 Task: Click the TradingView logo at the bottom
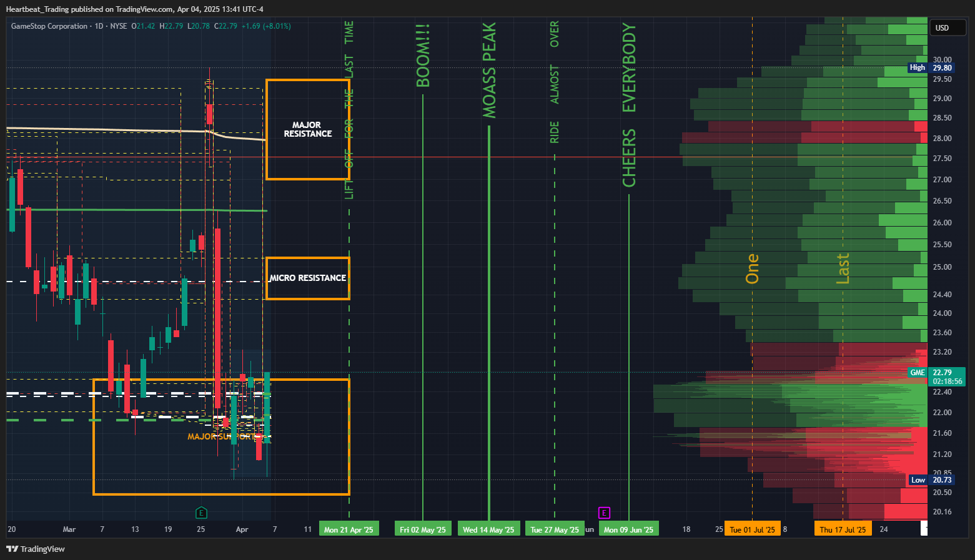click(36, 549)
